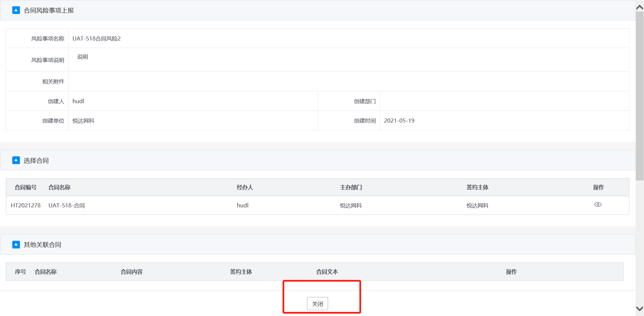
Task: Click the 关闭 button
Action: 317,303
